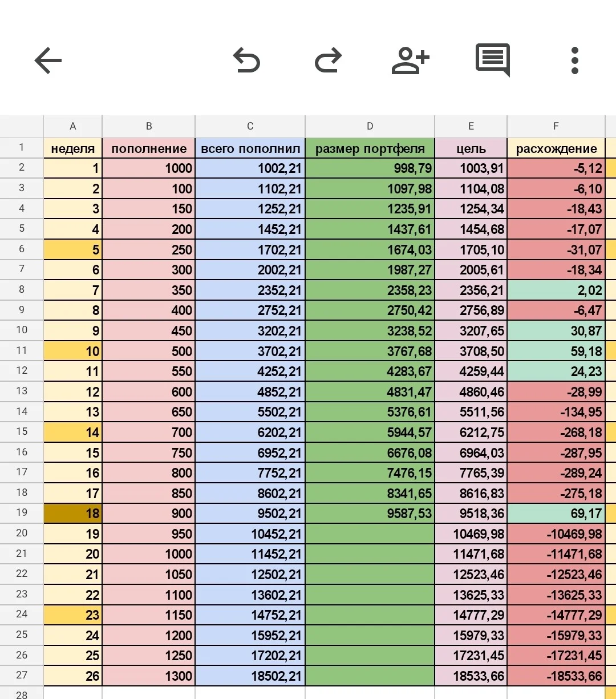The image size is (616, 699).
Task: Open the three-dot more options menu
Action: point(575,60)
